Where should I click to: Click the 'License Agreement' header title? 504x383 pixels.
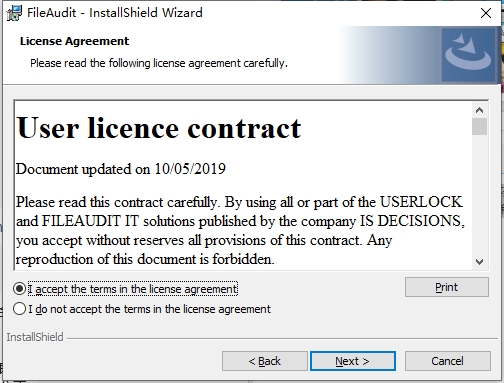(x=74, y=41)
